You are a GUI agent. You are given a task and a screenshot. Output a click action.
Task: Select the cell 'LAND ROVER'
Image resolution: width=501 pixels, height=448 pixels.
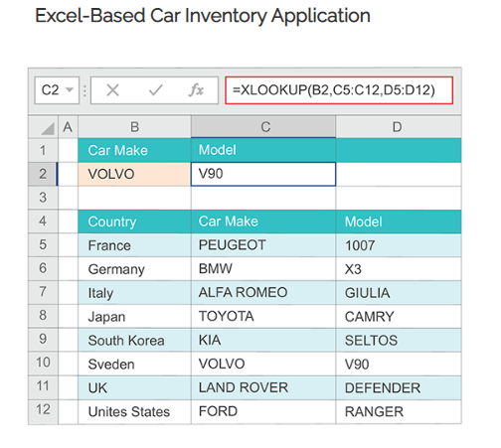click(x=263, y=387)
